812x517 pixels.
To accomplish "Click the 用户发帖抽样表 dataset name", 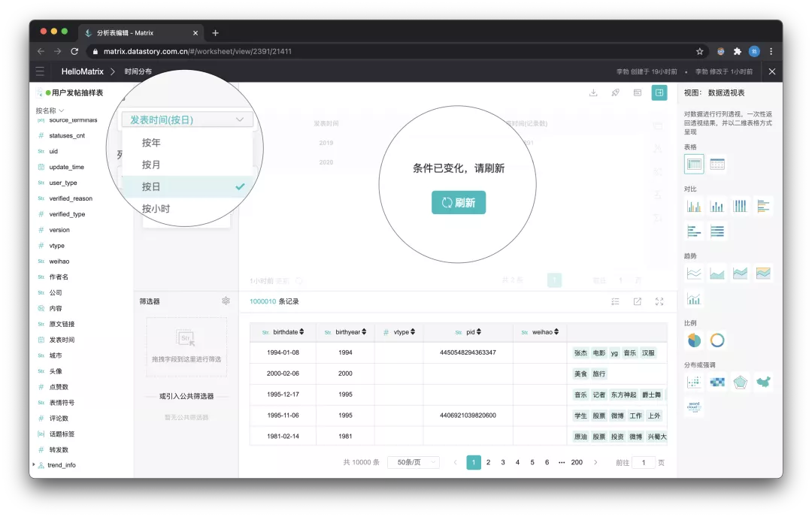I will click(x=77, y=92).
